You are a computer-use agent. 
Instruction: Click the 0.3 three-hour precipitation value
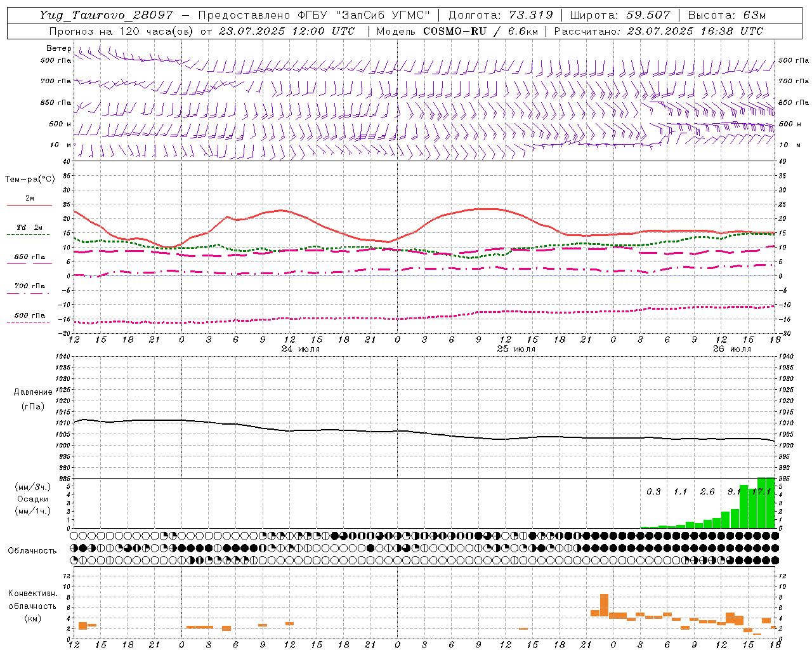(x=653, y=492)
